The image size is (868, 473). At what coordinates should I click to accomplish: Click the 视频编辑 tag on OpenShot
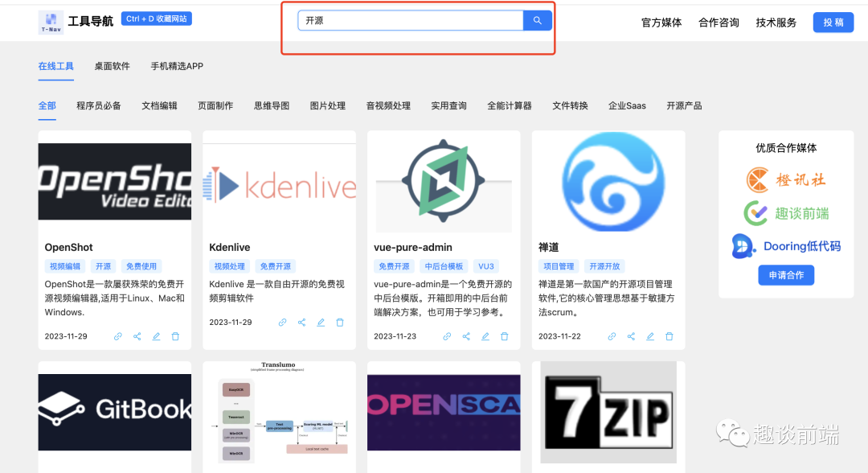[65, 266]
